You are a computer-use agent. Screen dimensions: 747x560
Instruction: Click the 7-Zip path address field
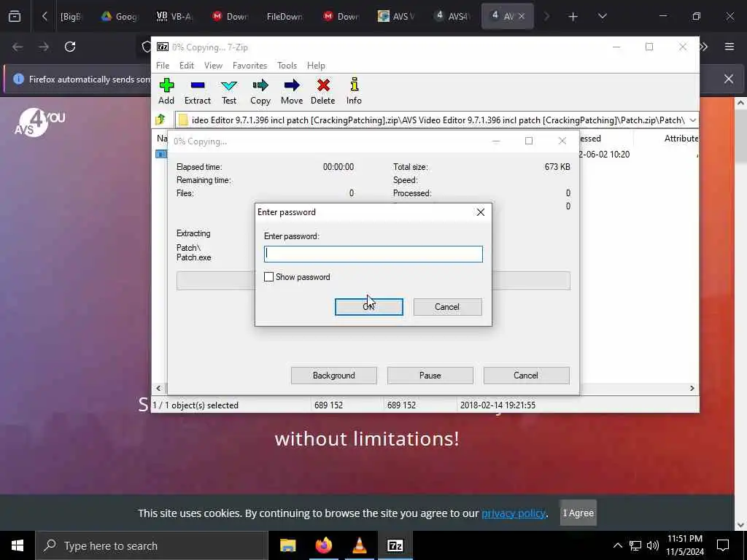(431, 120)
